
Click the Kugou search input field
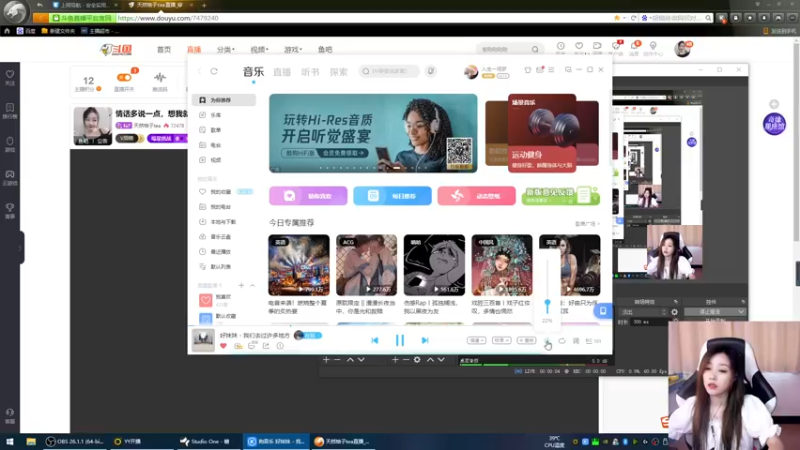[389, 71]
